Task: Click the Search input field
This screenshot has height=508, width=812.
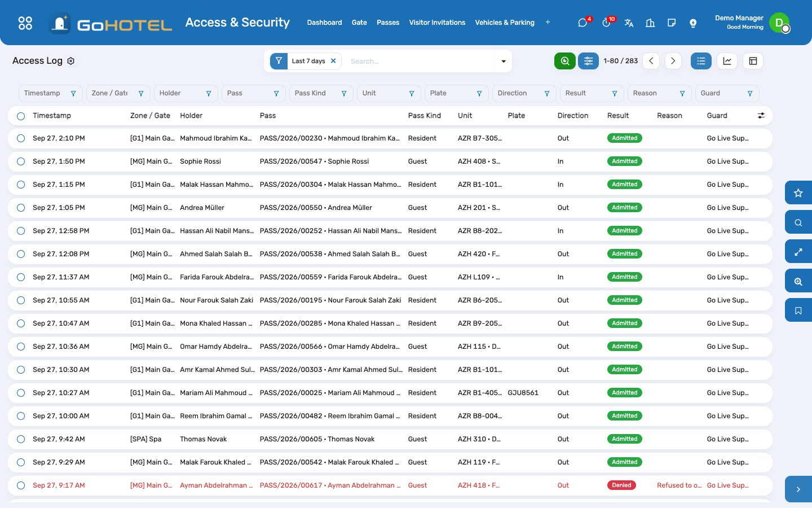Action: tap(420, 61)
